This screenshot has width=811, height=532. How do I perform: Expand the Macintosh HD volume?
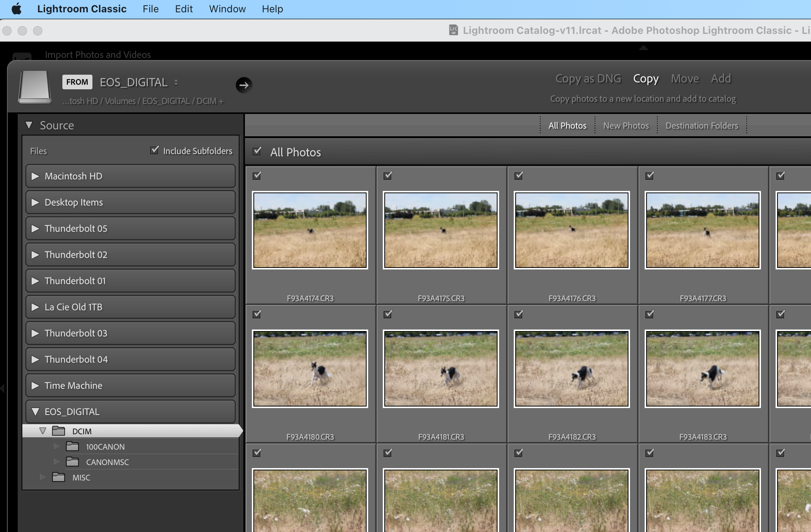(35, 176)
